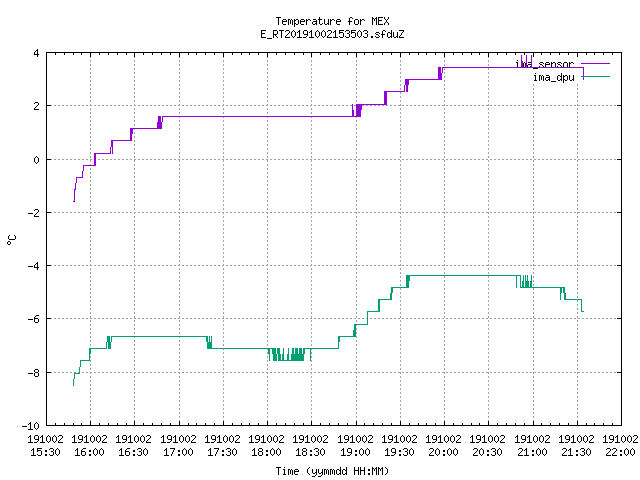Viewport: 640px width, 480px height.
Task: Click the y-axis tick value 2
Action: tap(36, 106)
